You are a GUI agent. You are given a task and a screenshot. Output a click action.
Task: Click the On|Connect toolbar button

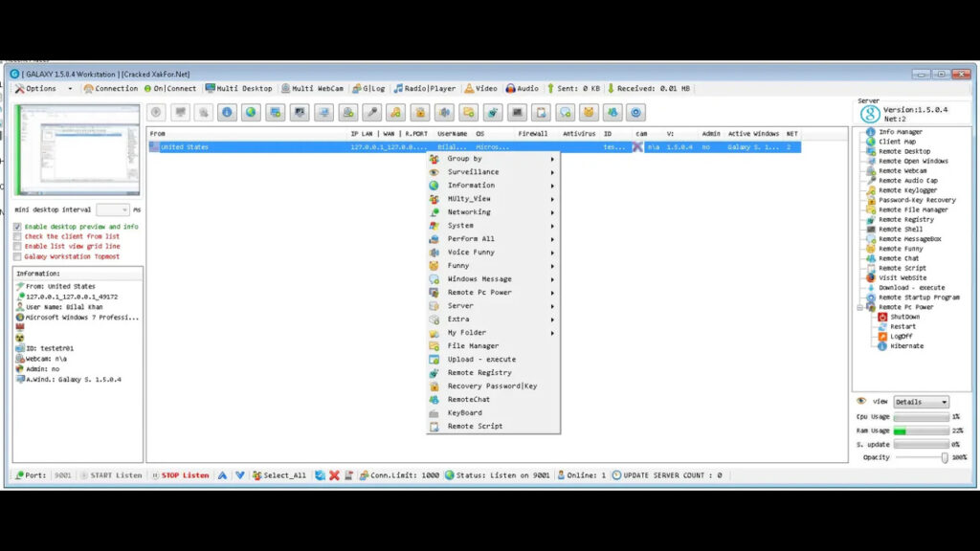(170, 89)
